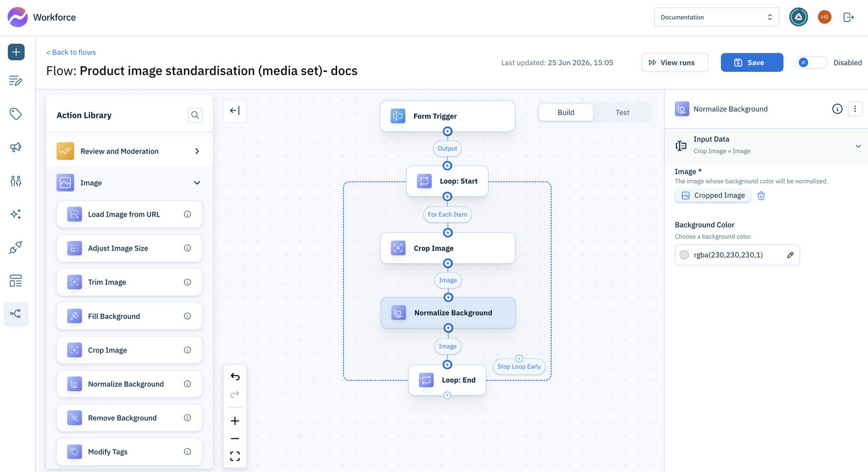The height and width of the screenshot is (472, 868).
Task: Click the rgba(230,230,230,1) color swatch
Action: pyautogui.click(x=684, y=255)
